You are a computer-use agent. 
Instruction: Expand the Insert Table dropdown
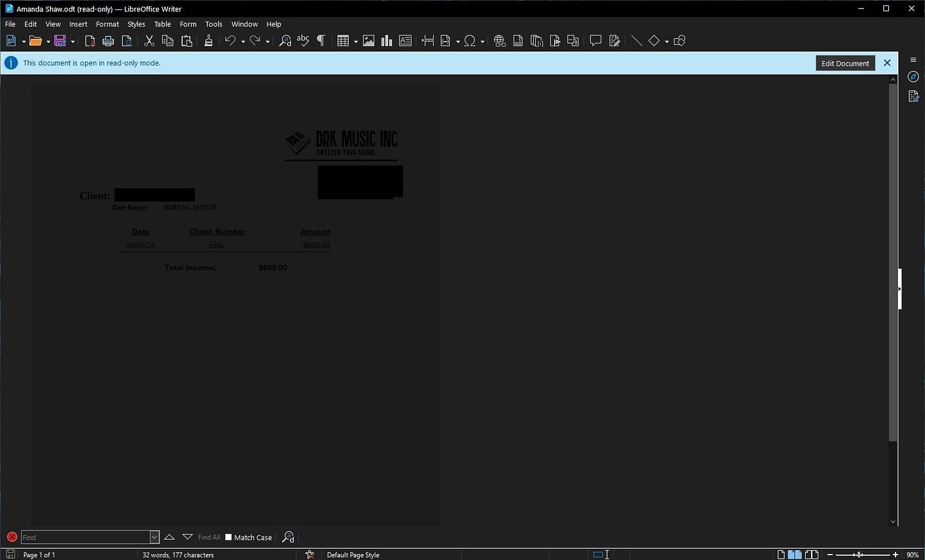[355, 40]
